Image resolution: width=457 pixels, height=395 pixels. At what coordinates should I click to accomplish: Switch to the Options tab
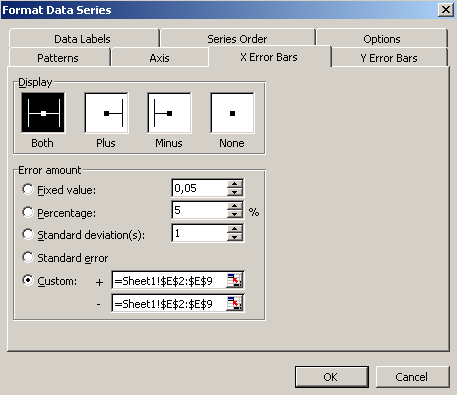point(382,39)
